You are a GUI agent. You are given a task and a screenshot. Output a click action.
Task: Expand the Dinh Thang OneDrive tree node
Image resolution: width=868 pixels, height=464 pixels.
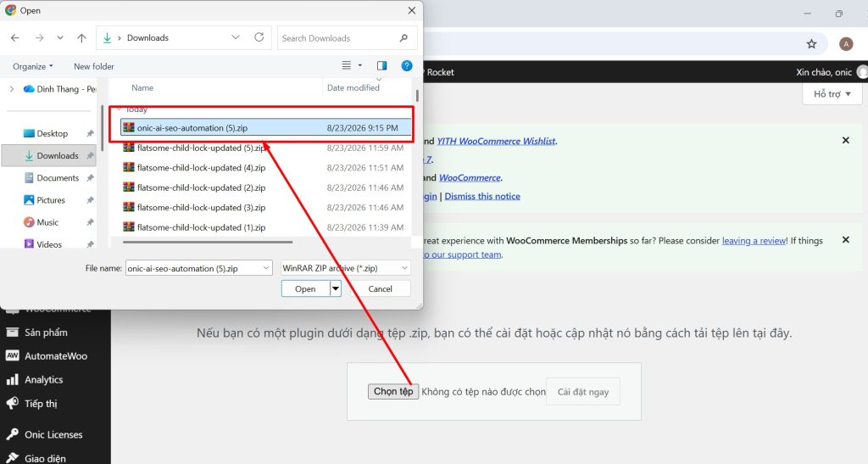click(12, 88)
